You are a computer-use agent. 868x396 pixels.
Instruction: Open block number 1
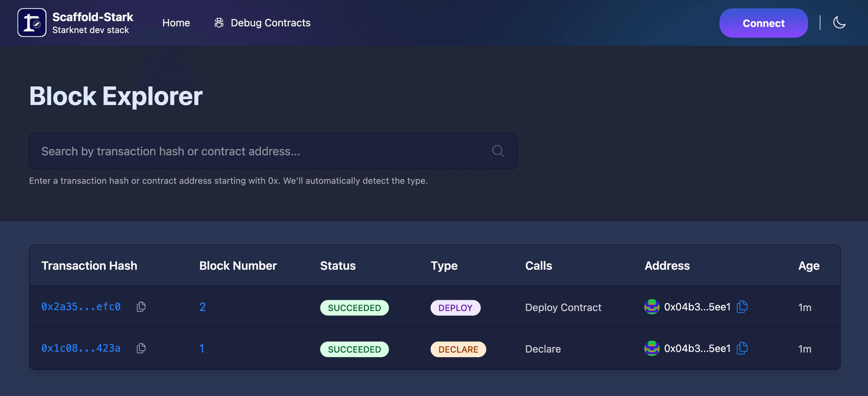coord(202,349)
